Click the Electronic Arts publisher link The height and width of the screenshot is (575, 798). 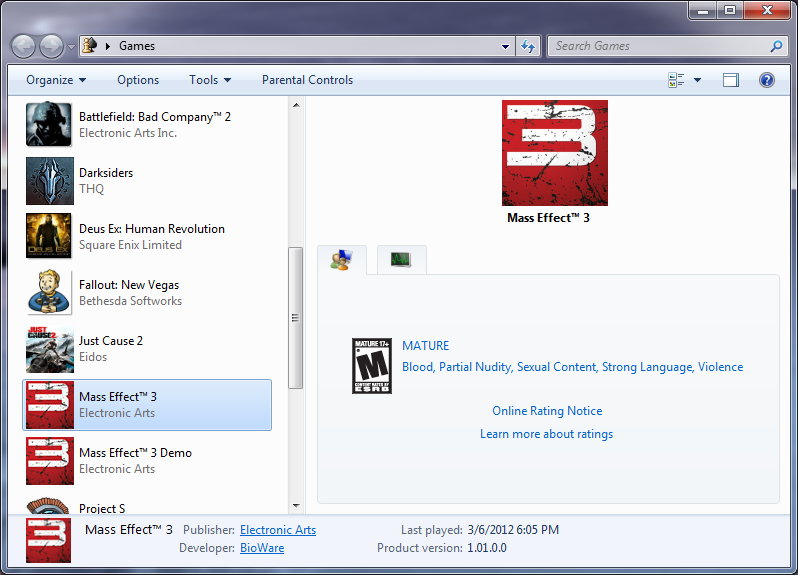coord(278,530)
